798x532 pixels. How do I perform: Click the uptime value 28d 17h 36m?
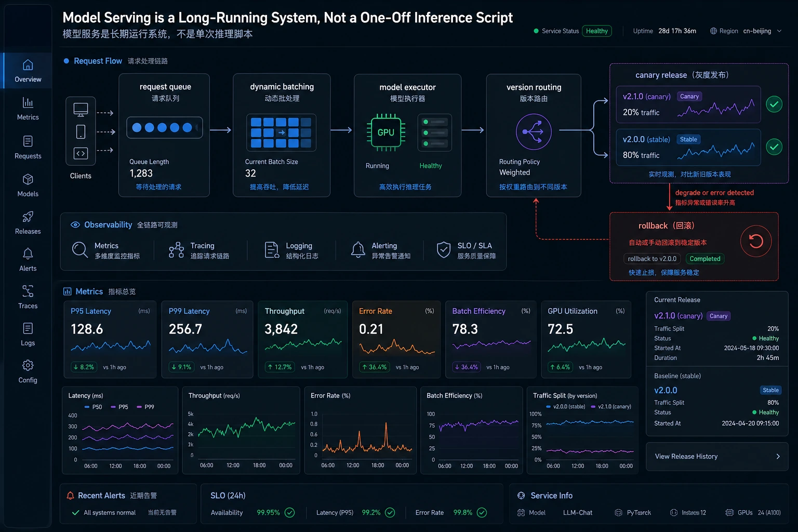coord(677,31)
